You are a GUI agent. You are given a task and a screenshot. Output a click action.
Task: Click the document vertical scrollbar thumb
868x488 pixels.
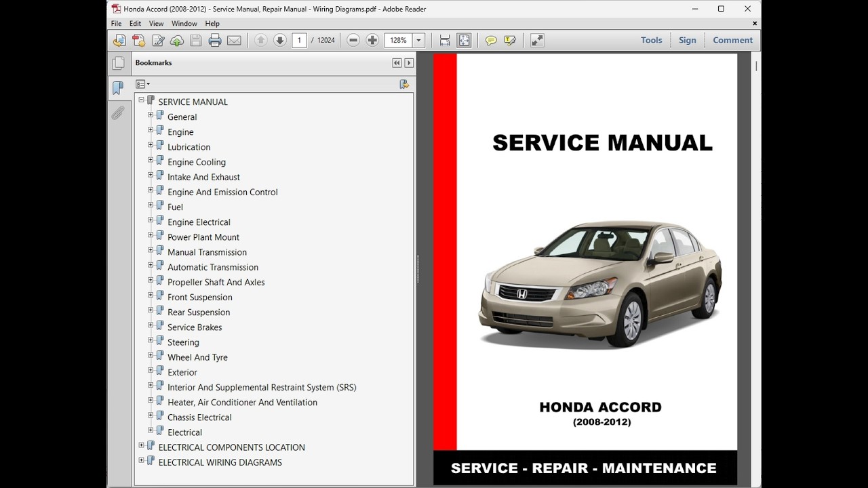click(x=756, y=66)
